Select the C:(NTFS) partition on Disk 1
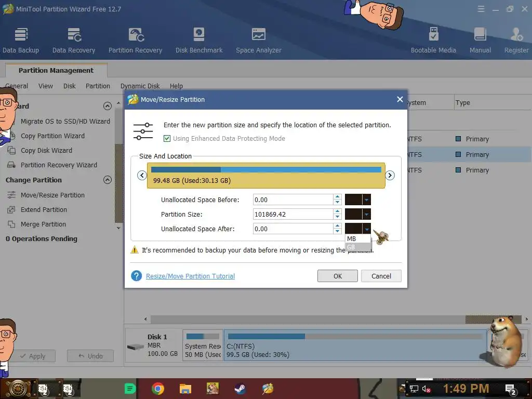 355,345
